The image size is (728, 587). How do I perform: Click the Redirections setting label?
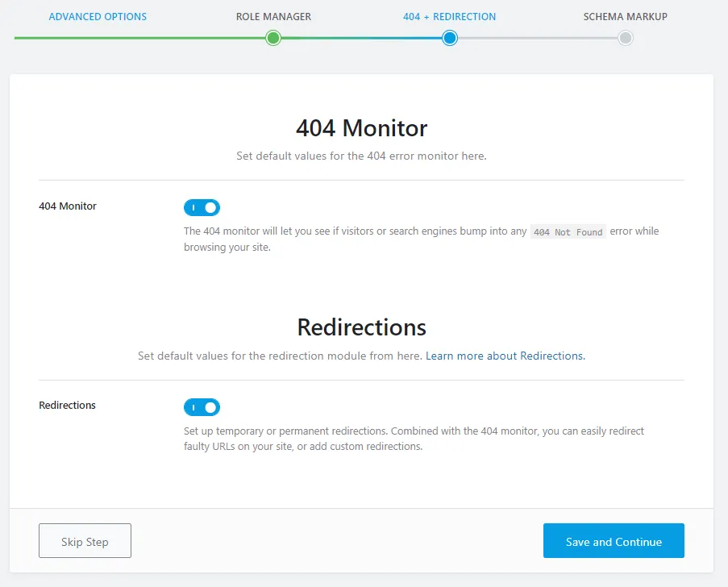(67, 406)
